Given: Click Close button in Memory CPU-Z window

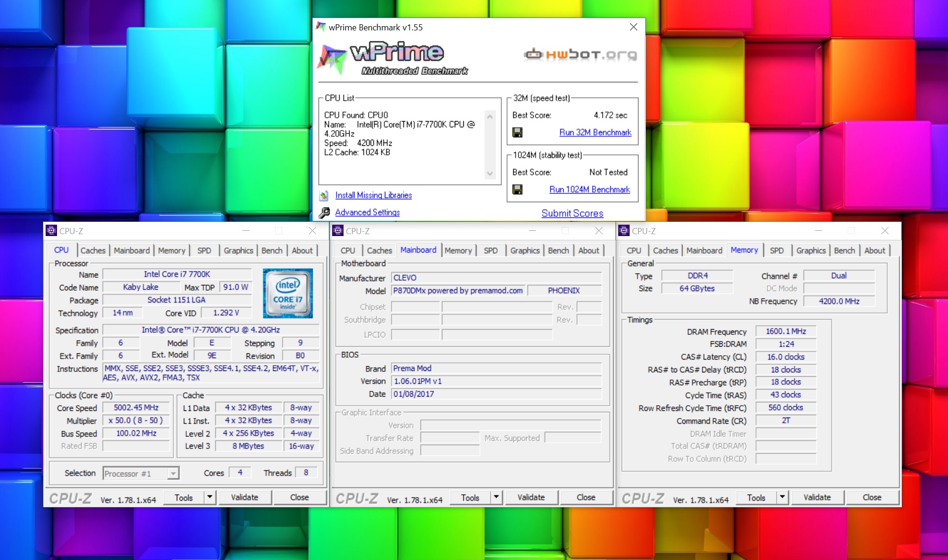Looking at the screenshot, I should pyautogui.click(x=872, y=497).
